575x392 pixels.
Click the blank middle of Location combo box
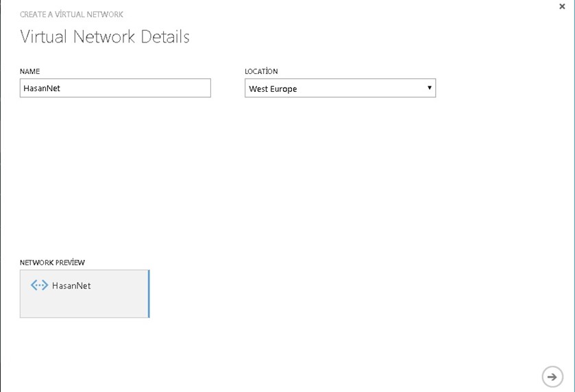(x=356, y=88)
